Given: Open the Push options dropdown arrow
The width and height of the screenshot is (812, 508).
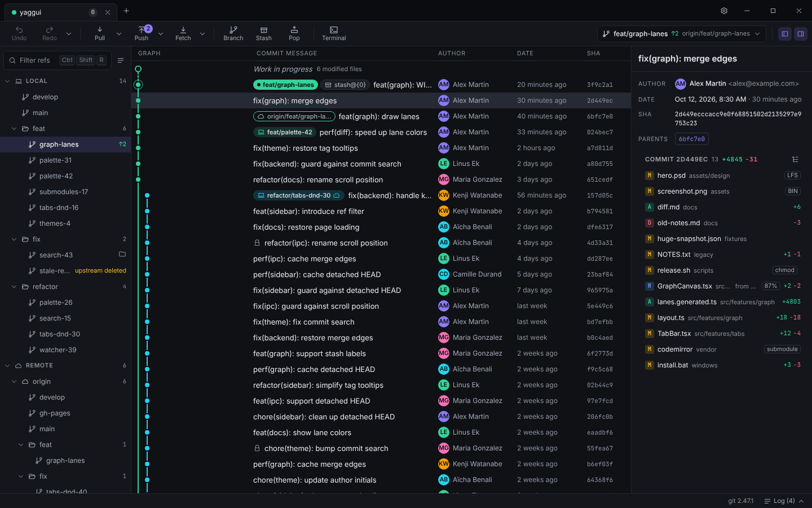Looking at the screenshot, I should (x=161, y=34).
